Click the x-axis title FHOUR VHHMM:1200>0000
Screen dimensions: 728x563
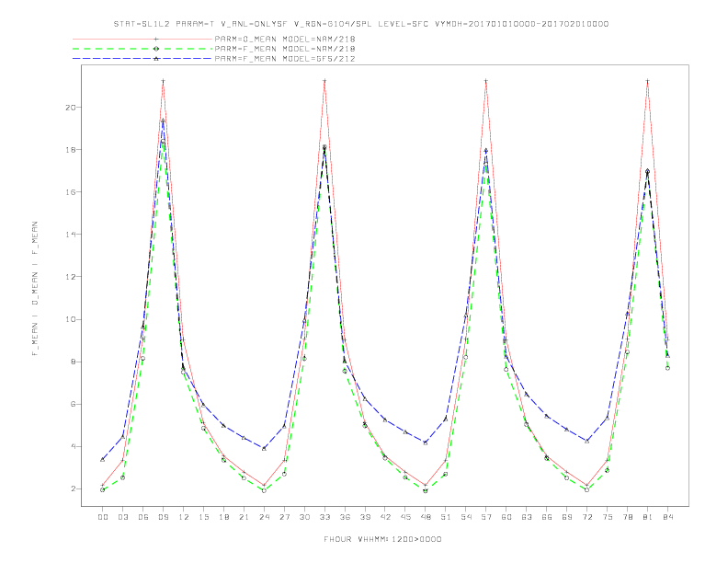coord(382,539)
